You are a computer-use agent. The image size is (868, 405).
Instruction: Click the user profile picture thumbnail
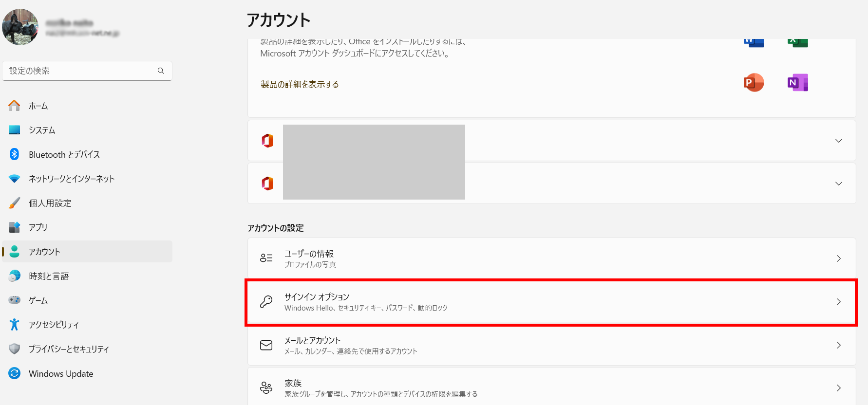(x=20, y=27)
